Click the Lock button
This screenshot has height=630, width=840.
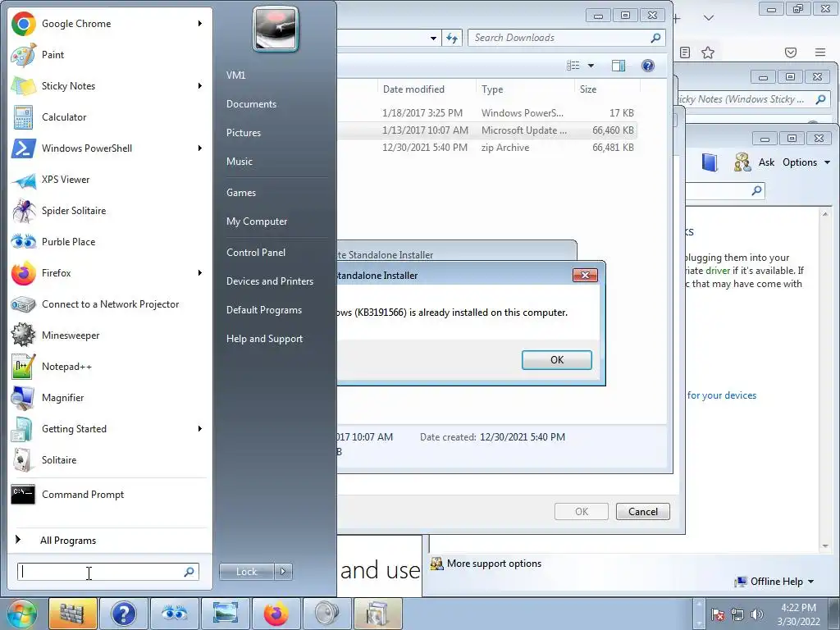[x=246, y=572]
